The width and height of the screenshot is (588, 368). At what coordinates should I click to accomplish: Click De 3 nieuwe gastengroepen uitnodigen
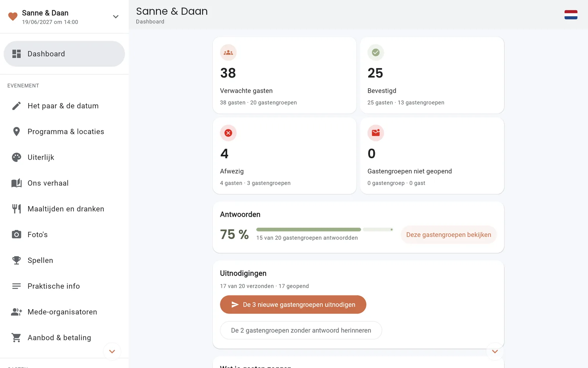pyautogui.click(x=293, y=305)
